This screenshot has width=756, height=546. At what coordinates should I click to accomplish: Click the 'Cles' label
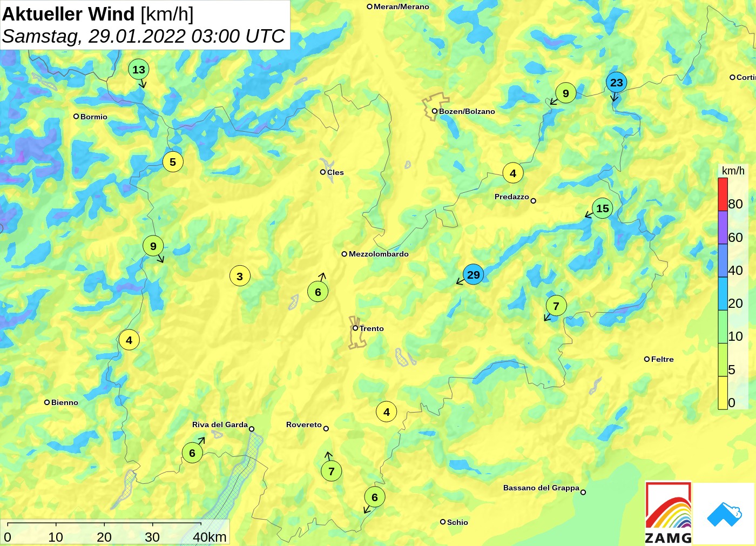335,172
